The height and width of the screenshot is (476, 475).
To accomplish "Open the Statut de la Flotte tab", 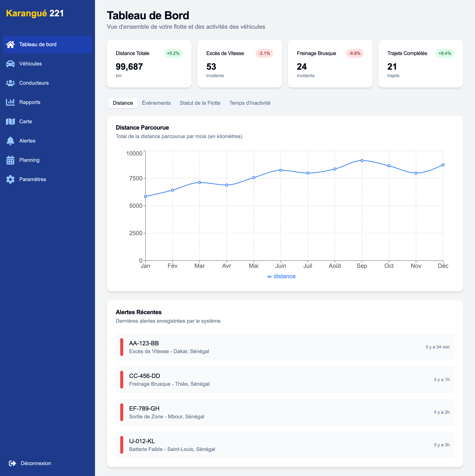I will point(200,103).
